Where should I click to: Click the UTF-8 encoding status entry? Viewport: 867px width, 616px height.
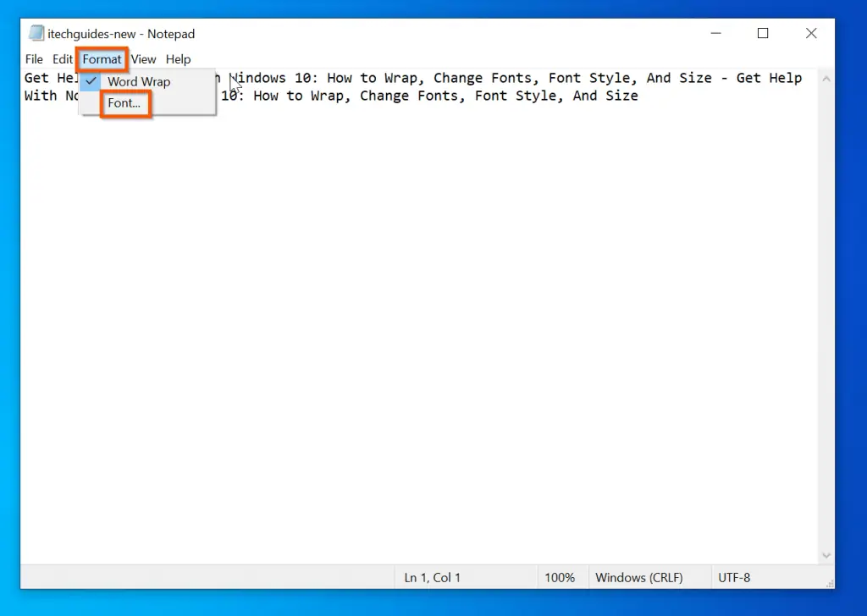(734, 578)
